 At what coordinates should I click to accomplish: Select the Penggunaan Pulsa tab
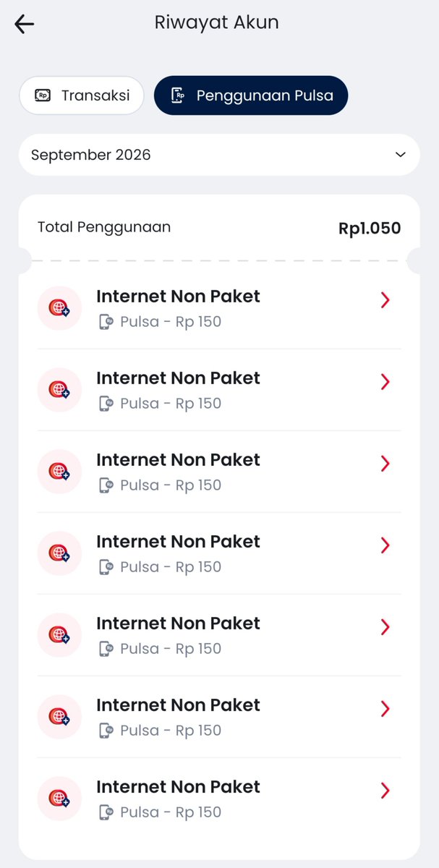[x=251, y=95]
